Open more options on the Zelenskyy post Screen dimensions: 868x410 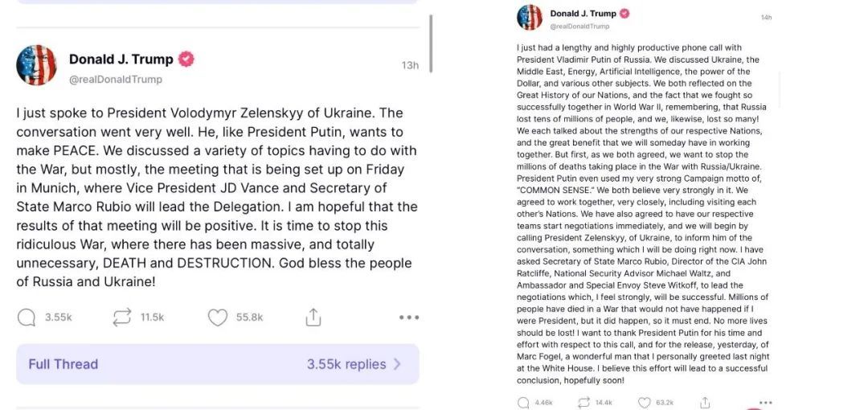click(409, 318)
